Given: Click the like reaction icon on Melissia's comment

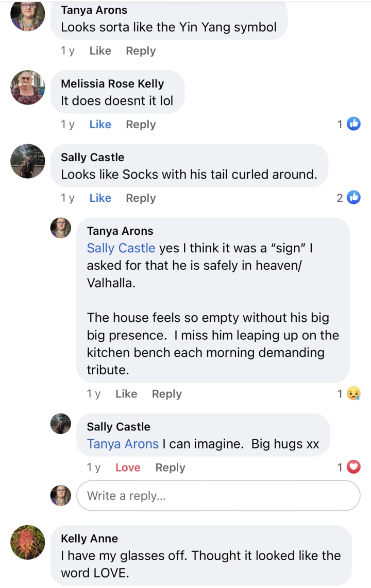Looking at the screenshot, I should 353,124.
